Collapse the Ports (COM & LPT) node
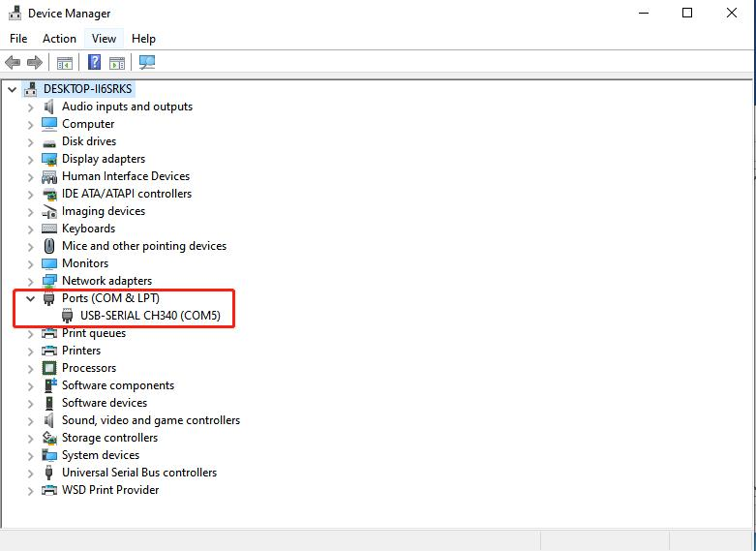The height and width of the screenshot is (551, 756). click(x=30, y=298)
